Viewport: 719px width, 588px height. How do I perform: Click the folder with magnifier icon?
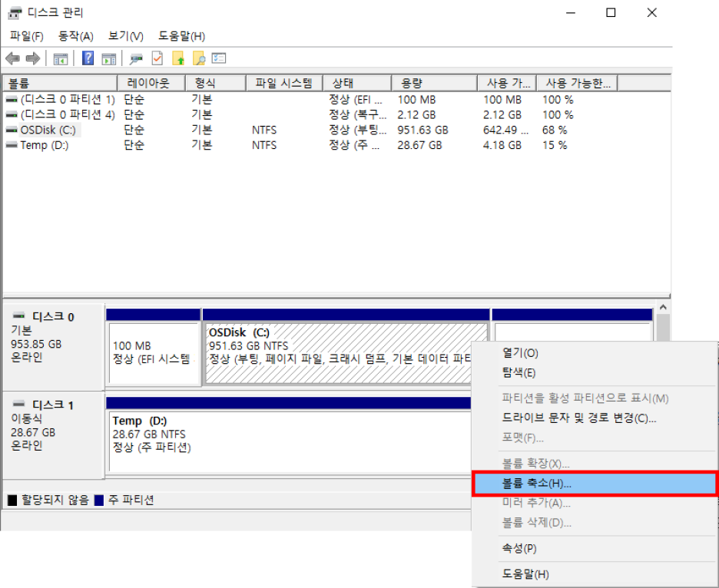pyautogui.click(x=198, y=58)
